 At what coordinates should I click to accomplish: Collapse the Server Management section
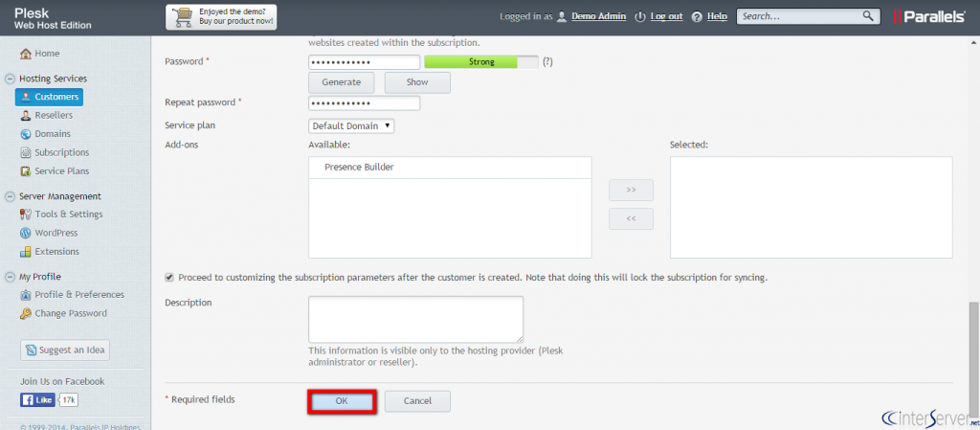(10, 197)
